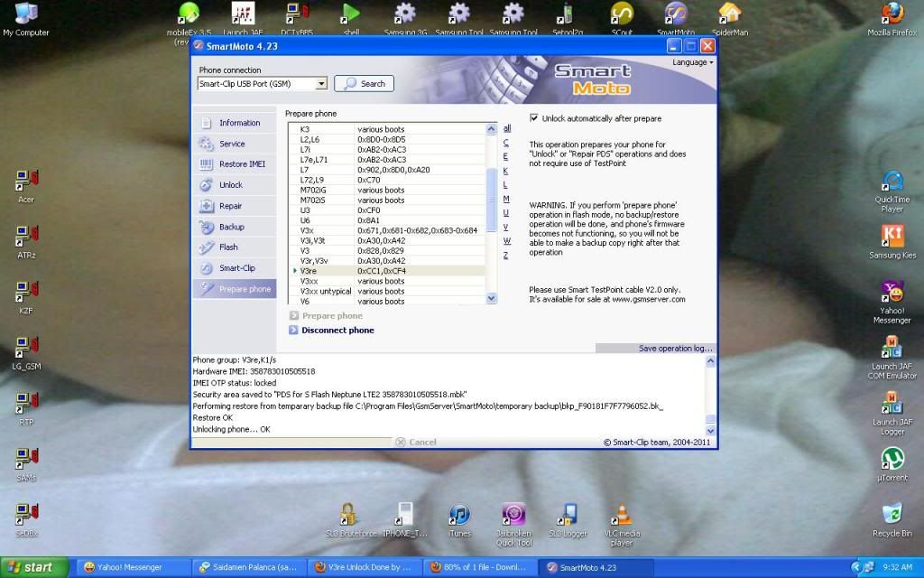Click the My Computer desktop icon

point(26,20)
